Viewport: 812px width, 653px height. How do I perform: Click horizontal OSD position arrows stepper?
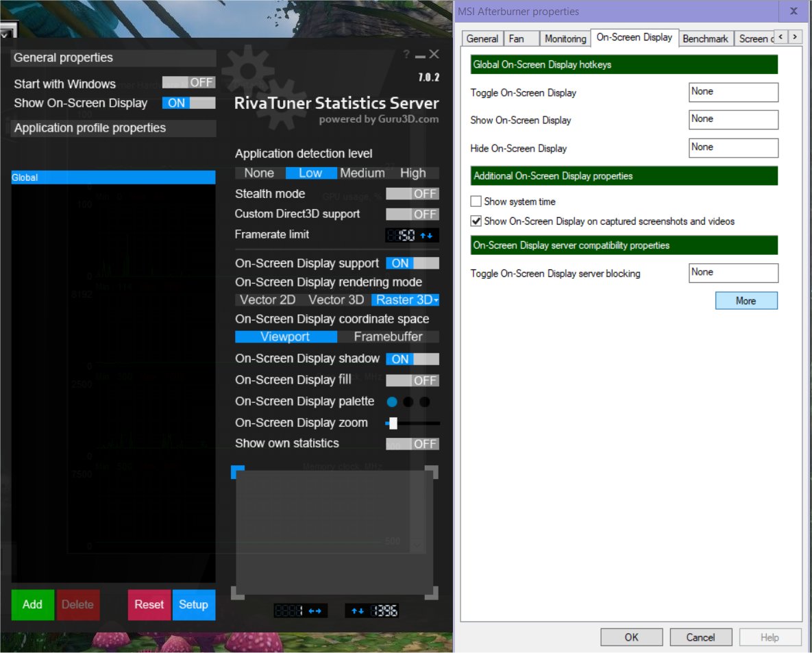[315, 611]
